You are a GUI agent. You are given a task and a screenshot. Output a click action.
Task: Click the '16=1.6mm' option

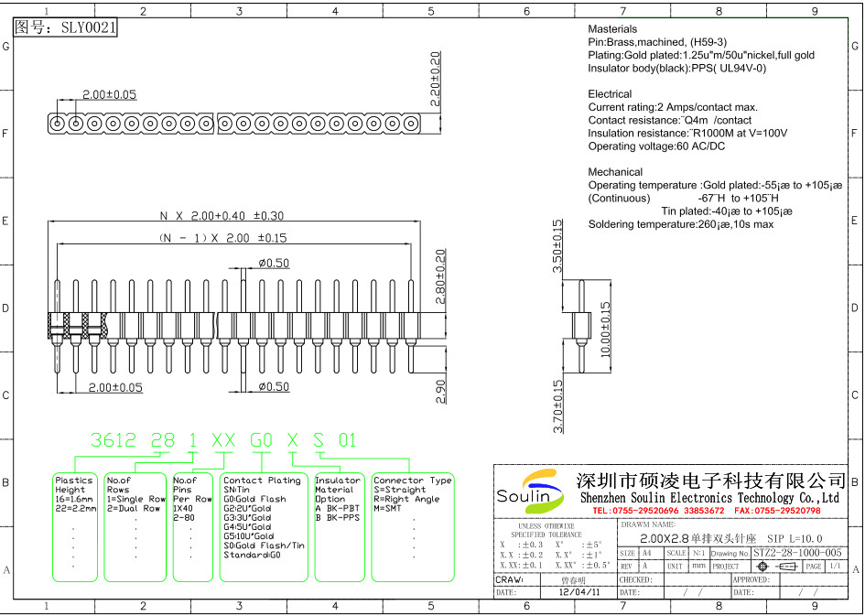point(74,499)
